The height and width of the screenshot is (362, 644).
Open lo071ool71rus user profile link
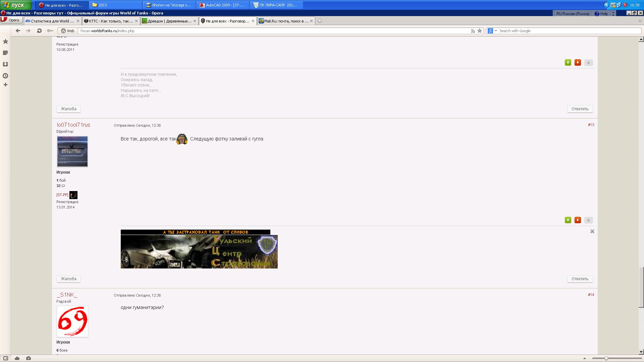coord(73,125)
